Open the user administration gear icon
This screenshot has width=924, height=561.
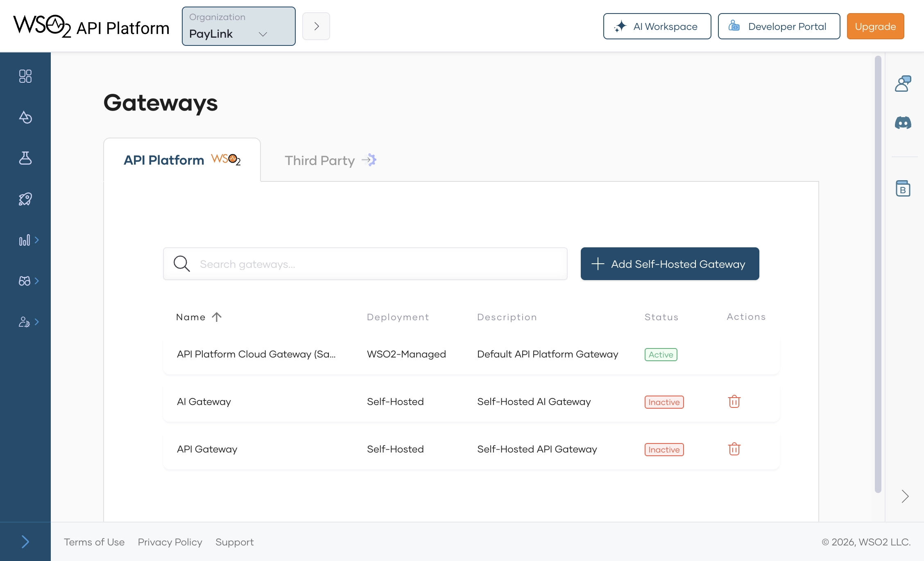pos(25,322)
